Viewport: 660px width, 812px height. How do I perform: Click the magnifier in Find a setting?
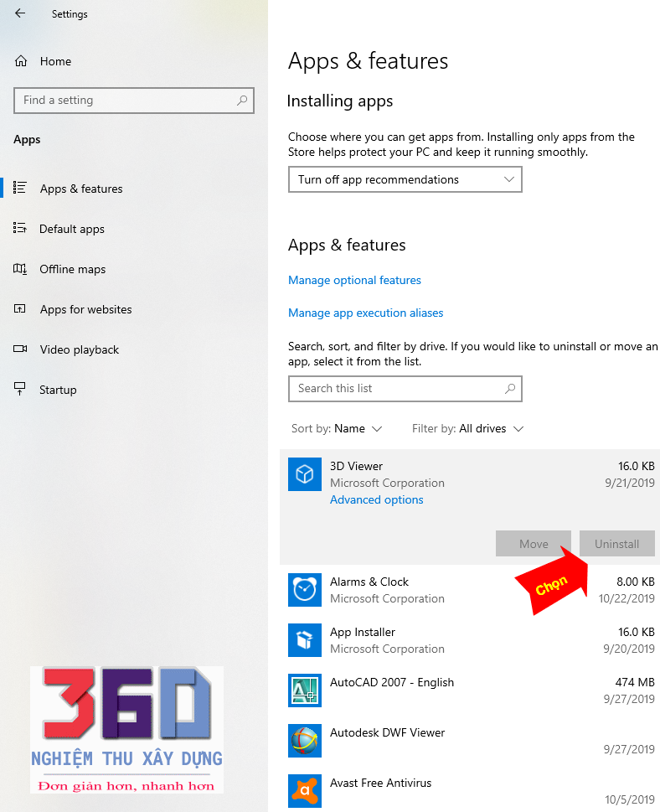242,101
